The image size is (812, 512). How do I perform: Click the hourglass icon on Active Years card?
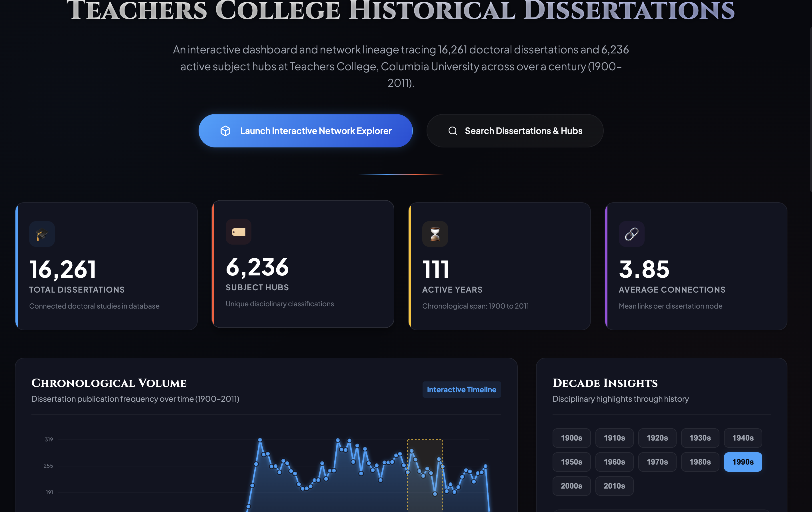(x=435, y=234)
